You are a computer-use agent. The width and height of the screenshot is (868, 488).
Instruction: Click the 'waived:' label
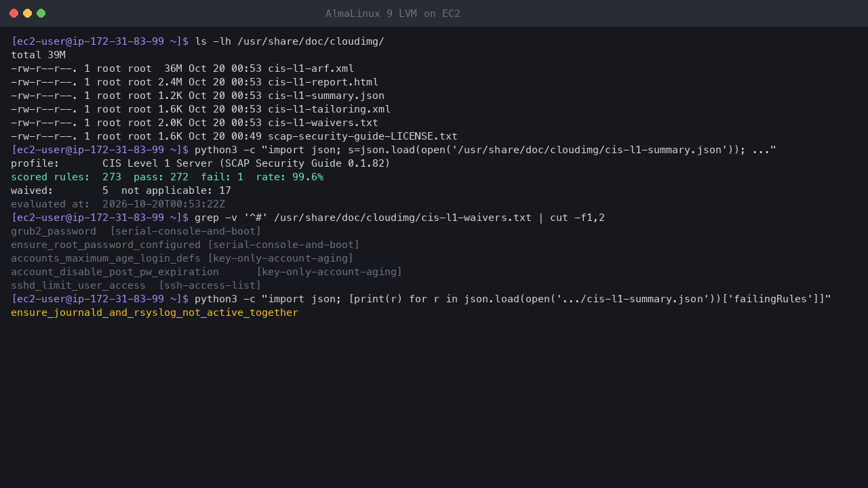pyautogui.click(x=32, y=190)
